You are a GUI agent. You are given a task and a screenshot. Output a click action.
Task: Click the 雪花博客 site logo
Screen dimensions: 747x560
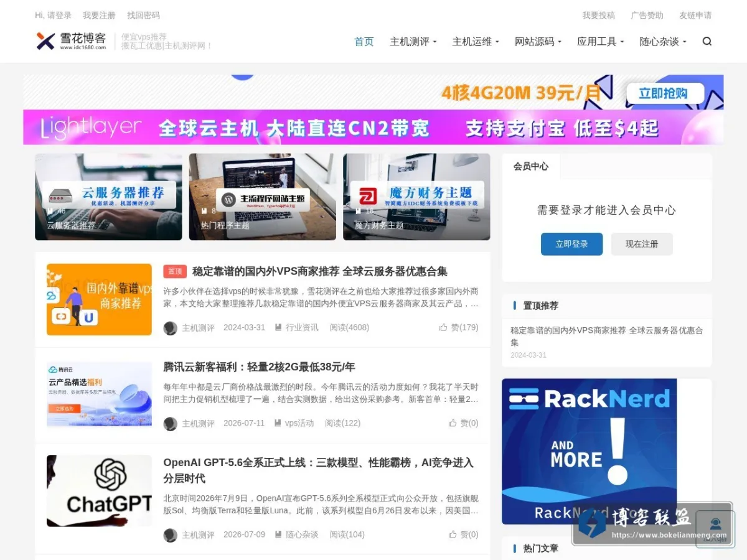[71, 41]
